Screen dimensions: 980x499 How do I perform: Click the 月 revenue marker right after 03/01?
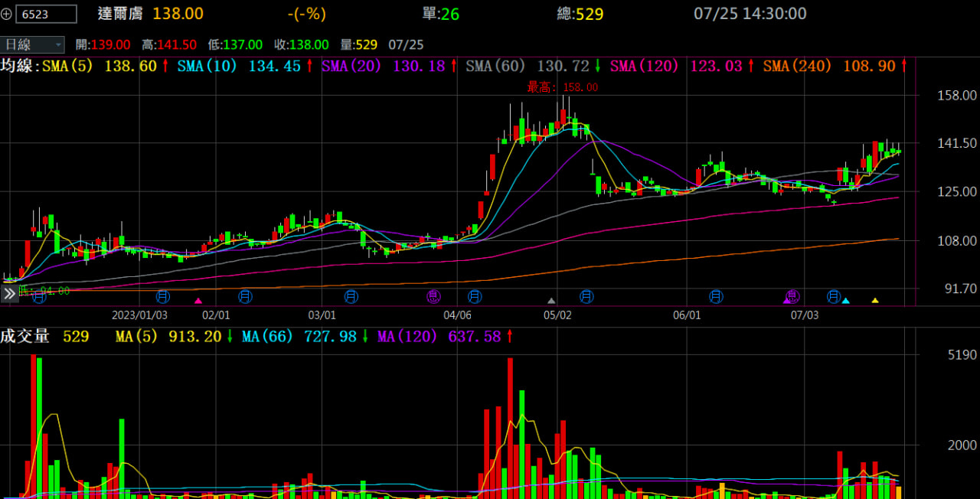[x=351, y=296]
